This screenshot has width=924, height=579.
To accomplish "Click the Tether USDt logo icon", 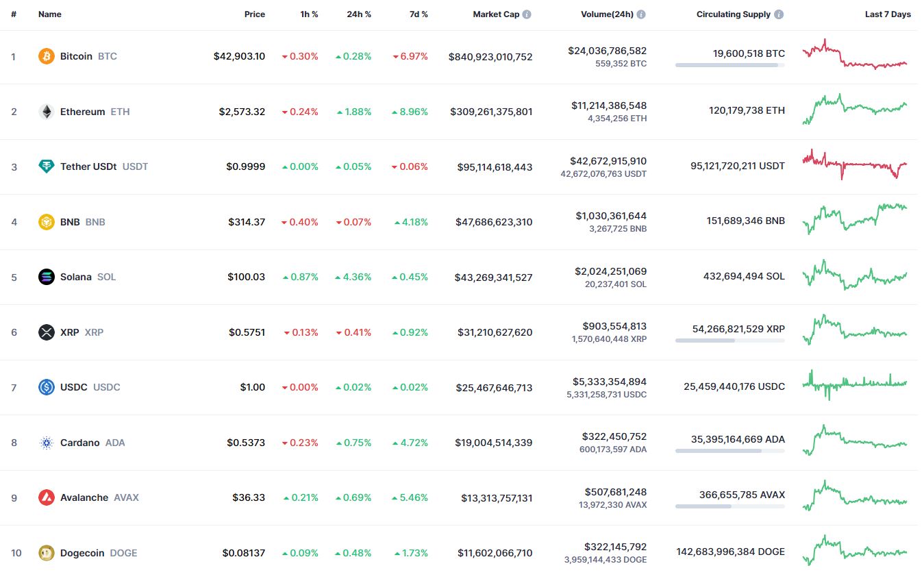I will pyautogui.click(x=47, y=167).
